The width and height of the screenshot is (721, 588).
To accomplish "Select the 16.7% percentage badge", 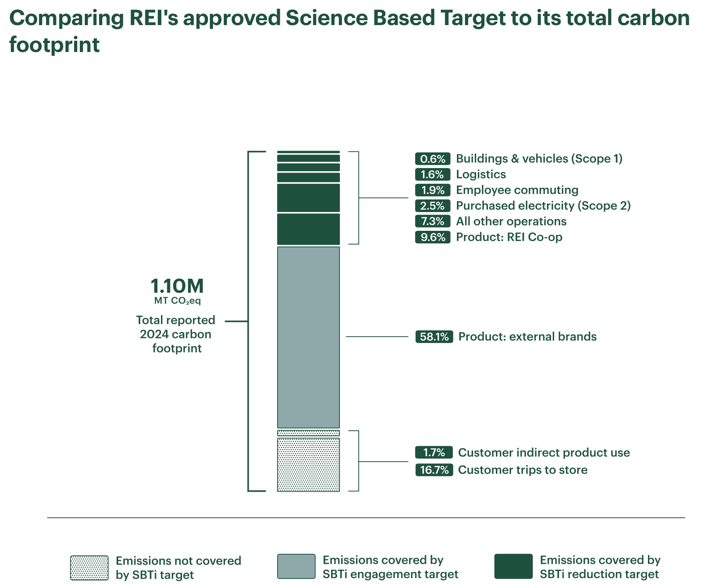I will pos(434,470).
